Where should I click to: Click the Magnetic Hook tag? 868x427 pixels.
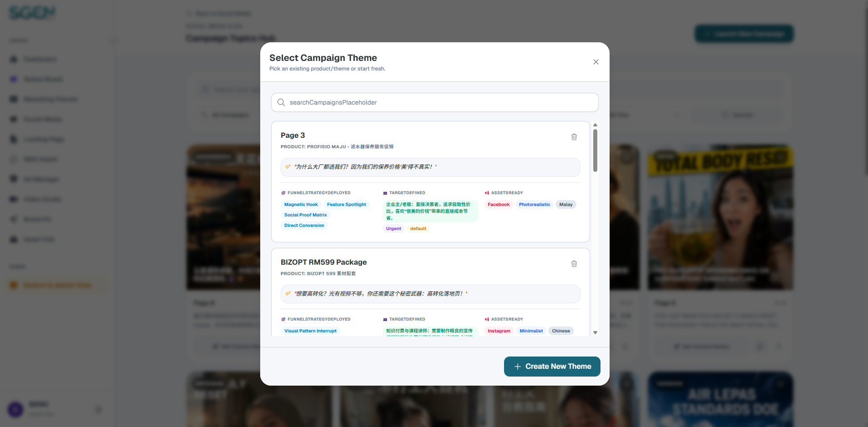[x=301, y=205]
